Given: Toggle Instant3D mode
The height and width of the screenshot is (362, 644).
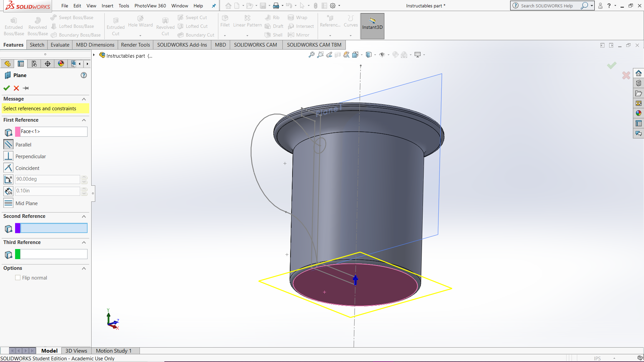Looking at the screenshot, I should pyautogui.click(x=372, y=26).
